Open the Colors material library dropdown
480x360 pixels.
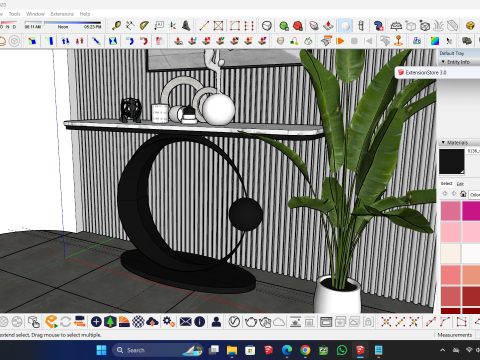tap(475, 194)
